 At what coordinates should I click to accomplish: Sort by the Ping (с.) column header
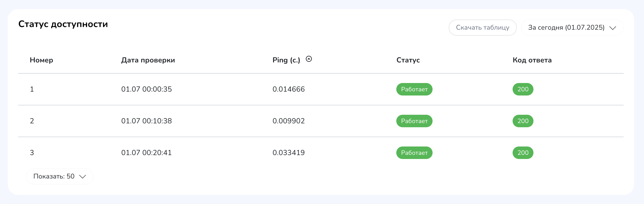click(x=286, y=60)
